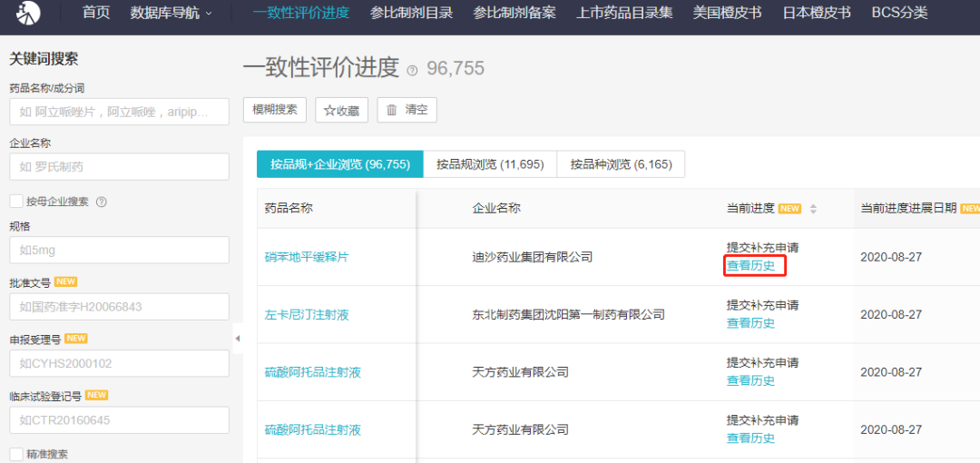Open 参比制剂备案 navigation item
Screen dimensions: 980x463
pyautogui.click(x=514, y=13)
